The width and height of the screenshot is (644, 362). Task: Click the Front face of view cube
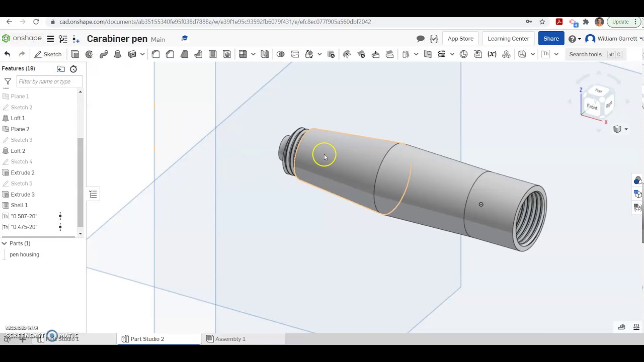tap(592, 107)
